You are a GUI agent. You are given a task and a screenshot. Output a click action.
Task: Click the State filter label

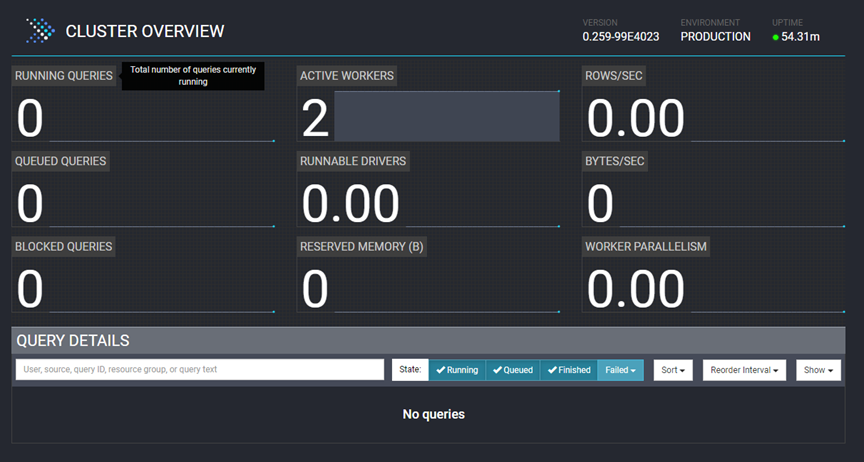coord(411,370)
